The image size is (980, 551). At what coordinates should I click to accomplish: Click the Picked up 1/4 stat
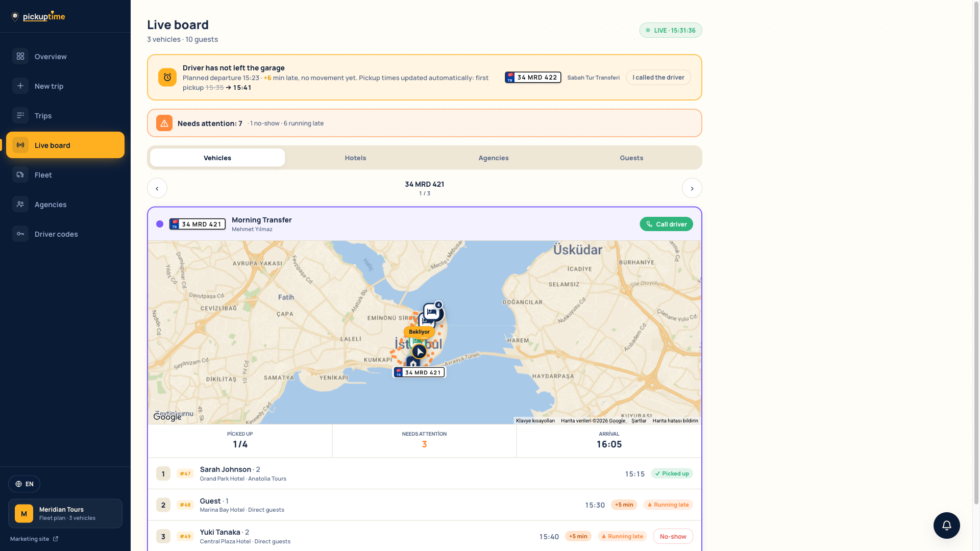[x=240, y=441]
